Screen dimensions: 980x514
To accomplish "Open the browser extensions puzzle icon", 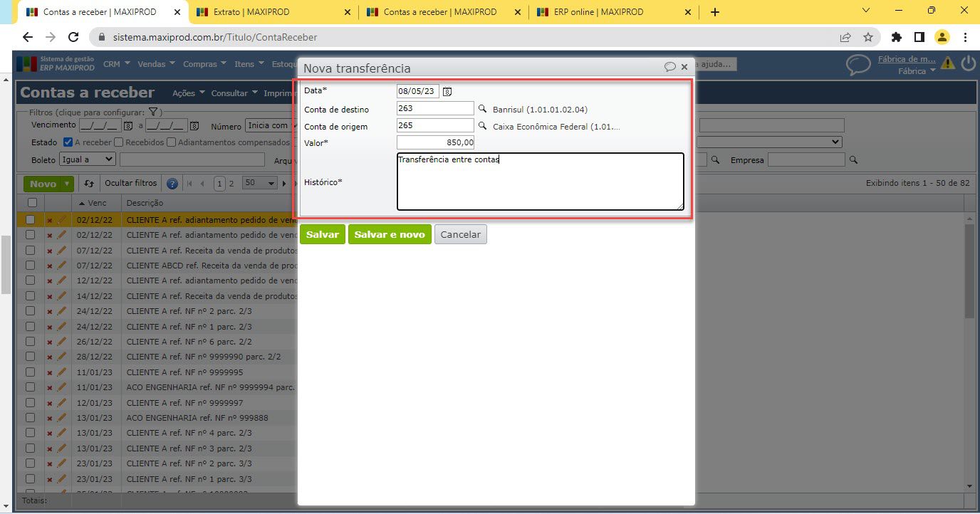I will (897, 37).
